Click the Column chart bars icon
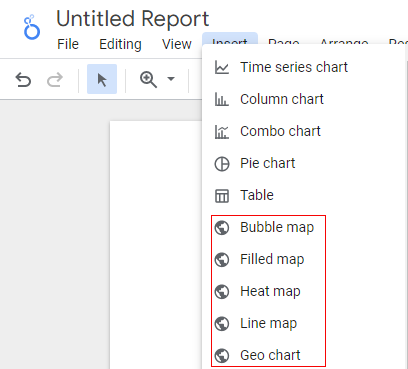 pyautogui.click(x=222, y=99)
